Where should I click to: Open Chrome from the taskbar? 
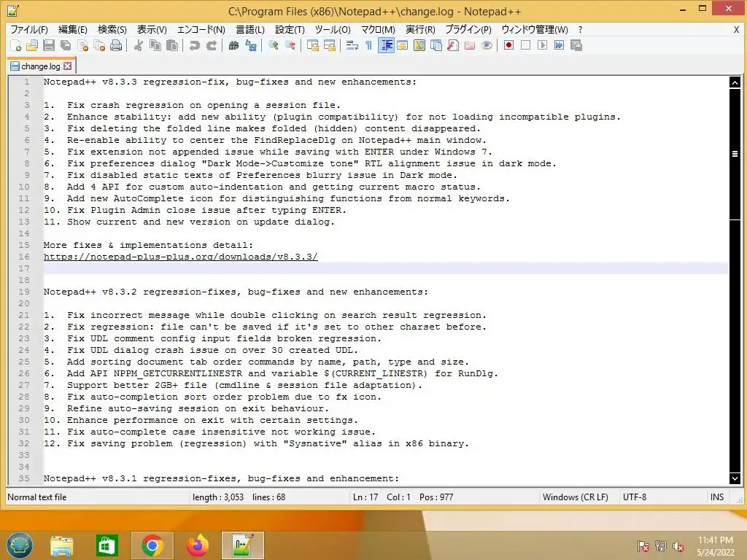(x=152, y=545)
